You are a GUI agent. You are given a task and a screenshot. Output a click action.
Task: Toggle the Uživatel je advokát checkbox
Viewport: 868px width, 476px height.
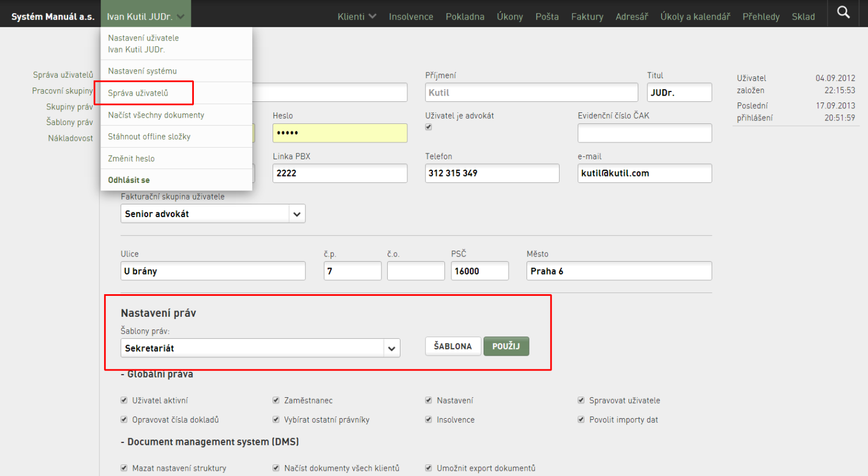pos(429,127)
